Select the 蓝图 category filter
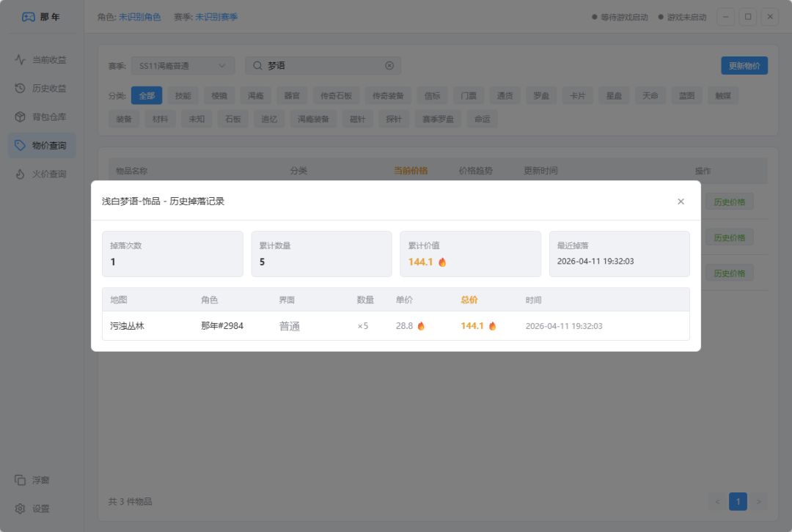 pos(686,95)
